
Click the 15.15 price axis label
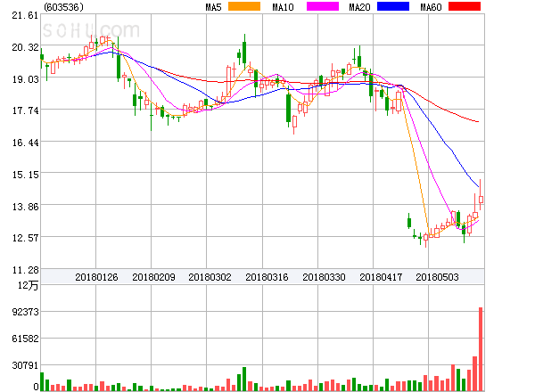[25, 175]
